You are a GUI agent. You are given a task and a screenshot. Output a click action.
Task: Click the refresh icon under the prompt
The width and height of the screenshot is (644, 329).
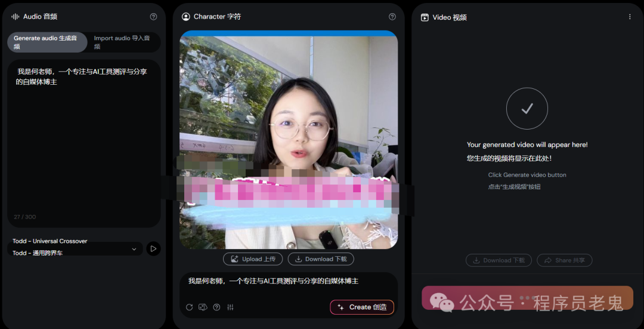pos(190,307)
